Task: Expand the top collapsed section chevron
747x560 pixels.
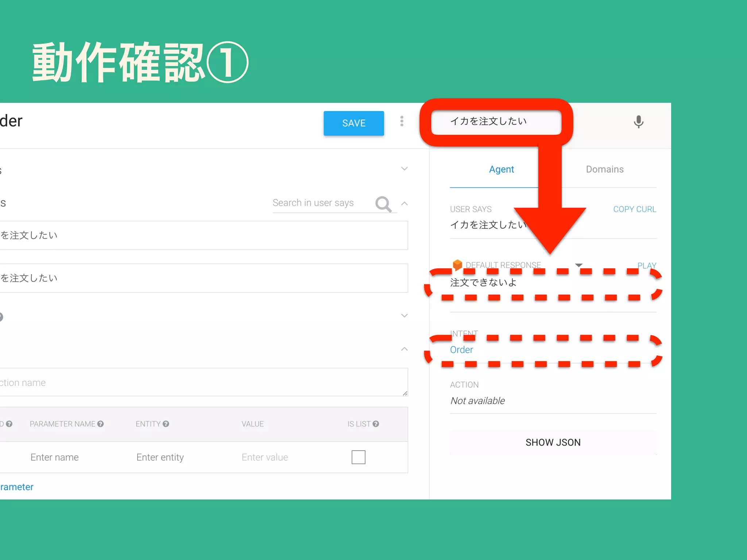Action: coord(404,168)
